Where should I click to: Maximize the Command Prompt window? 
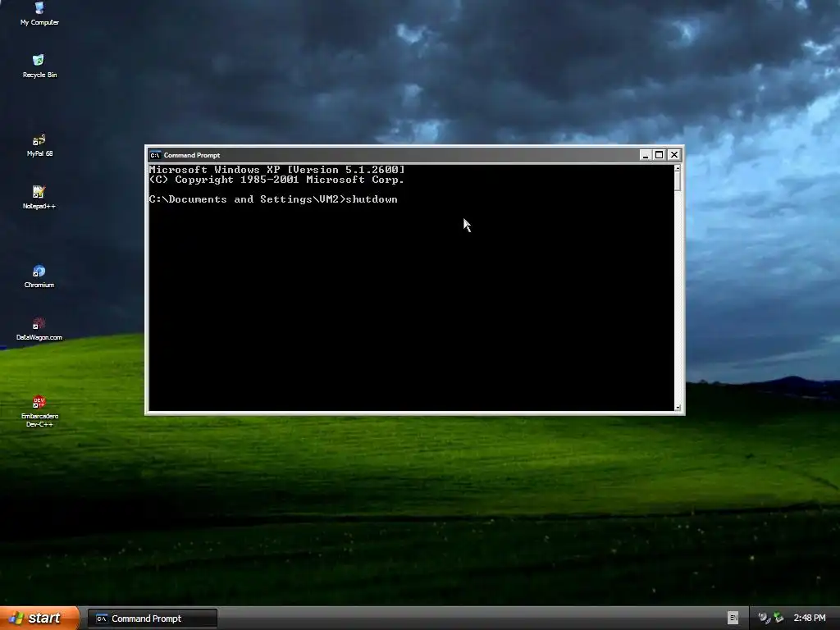click(660, 155)
